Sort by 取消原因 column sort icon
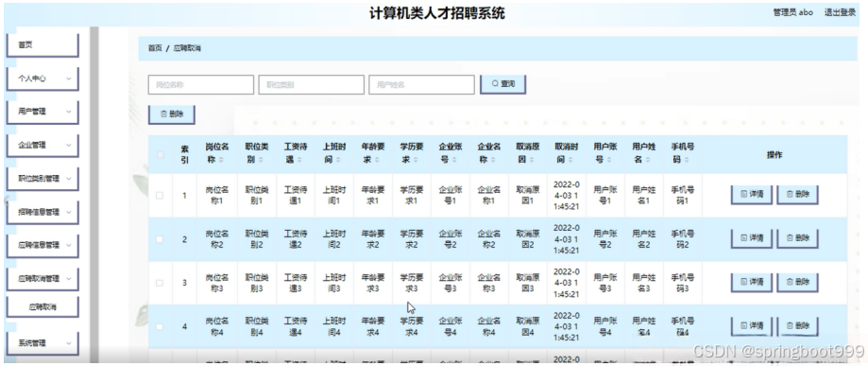 [x=532, y=160]
